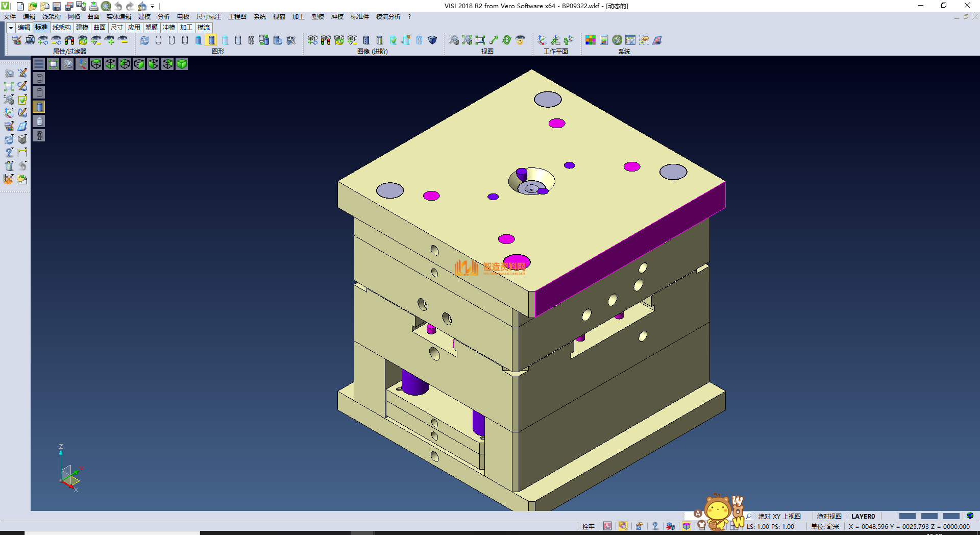Open the 实体编辑 menu

click(x=118, y=17)
